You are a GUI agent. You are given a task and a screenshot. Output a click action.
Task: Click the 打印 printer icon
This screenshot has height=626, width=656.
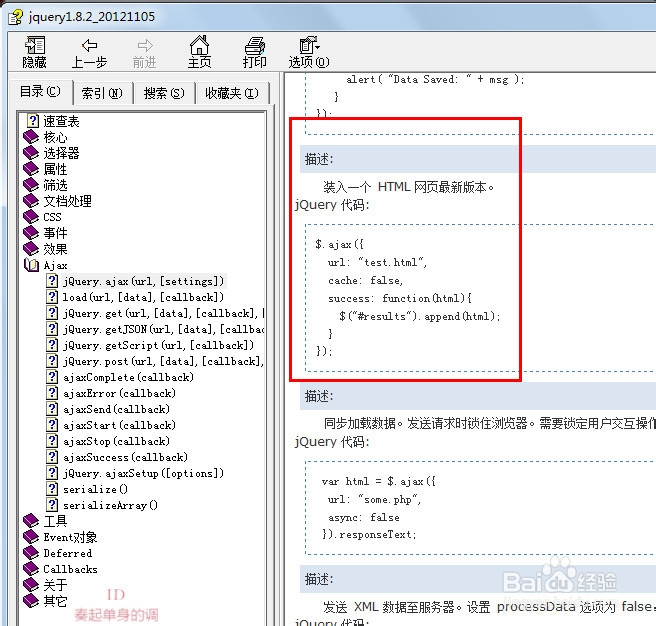tap(254, 45)
